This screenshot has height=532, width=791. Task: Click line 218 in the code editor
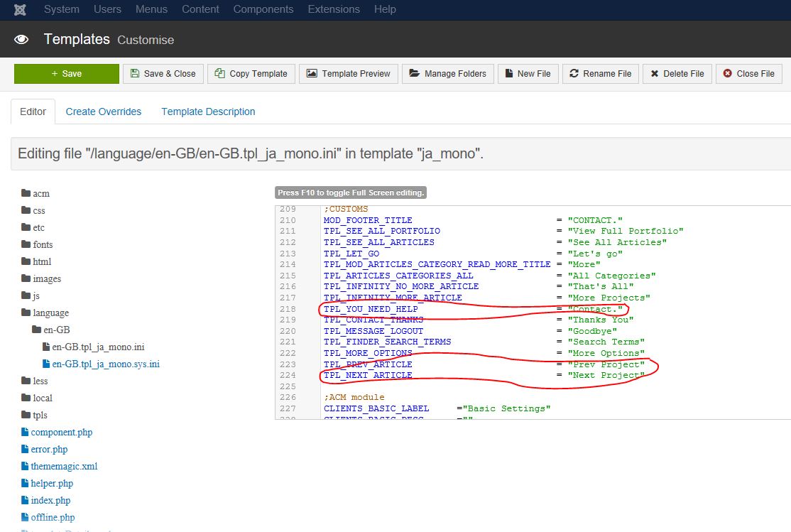click(x=440, y=309)
